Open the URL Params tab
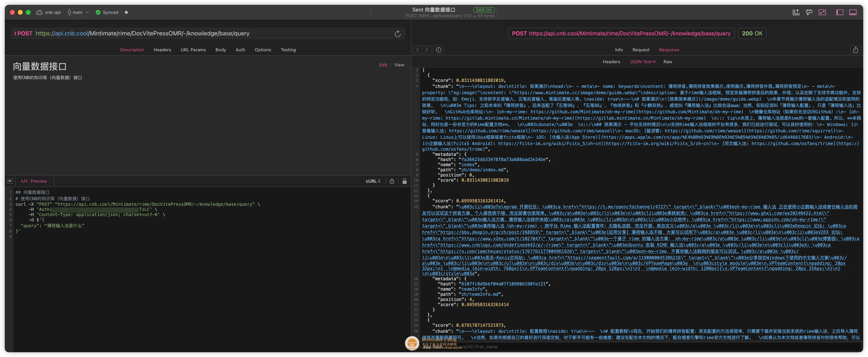Screen dimensions: 868x357 [x=193, y=49]
